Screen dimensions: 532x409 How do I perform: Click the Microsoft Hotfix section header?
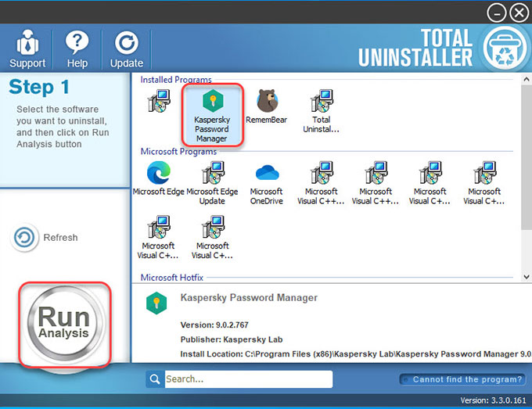coord(172,278)
